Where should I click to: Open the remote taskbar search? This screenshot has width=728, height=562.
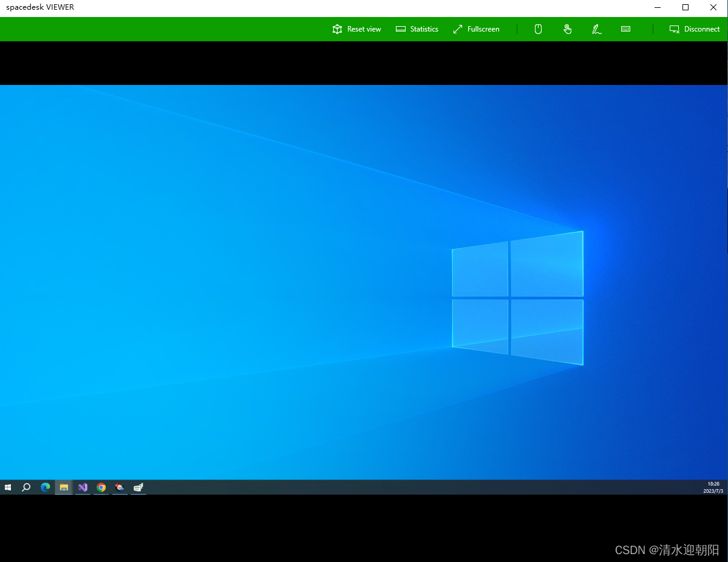tap(27, 487)
